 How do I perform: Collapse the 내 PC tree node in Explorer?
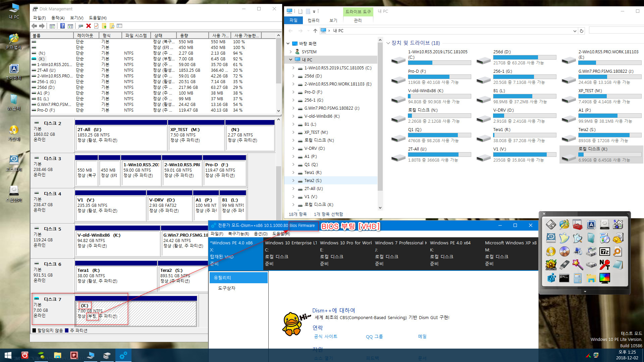[290, 60]
